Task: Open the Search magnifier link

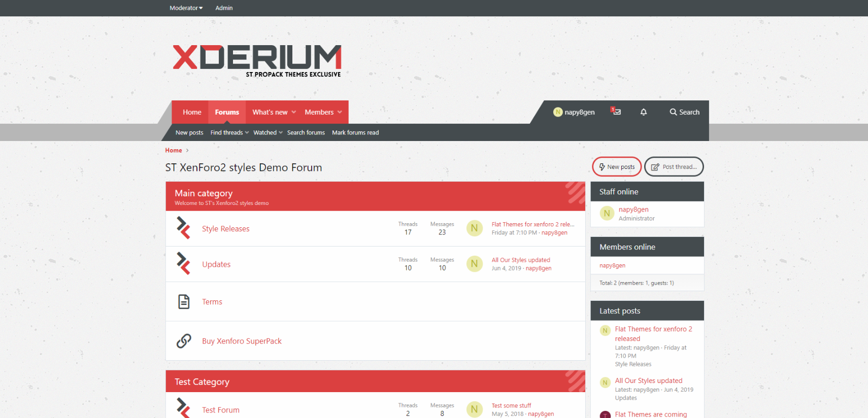Action: (x=684, y=112)
